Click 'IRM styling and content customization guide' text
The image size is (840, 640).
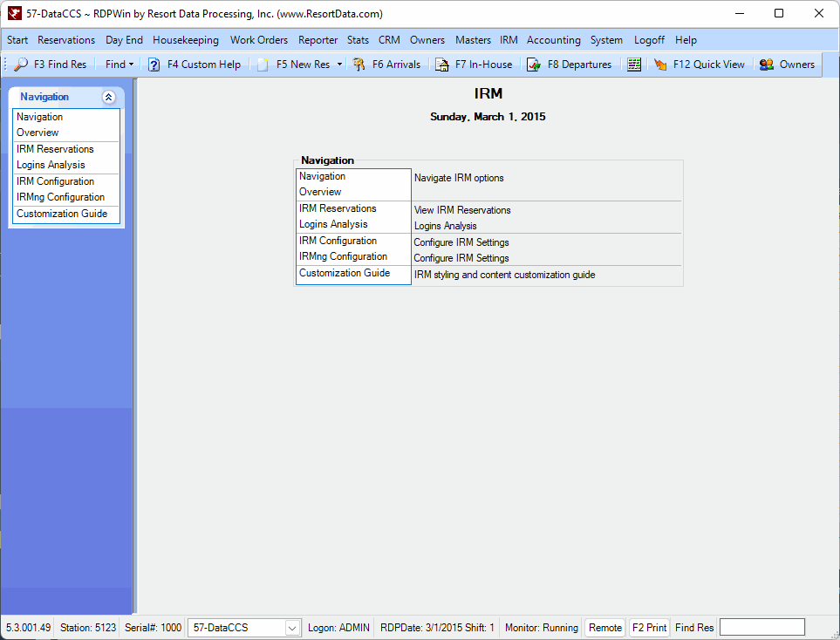[x=505, y=275]
